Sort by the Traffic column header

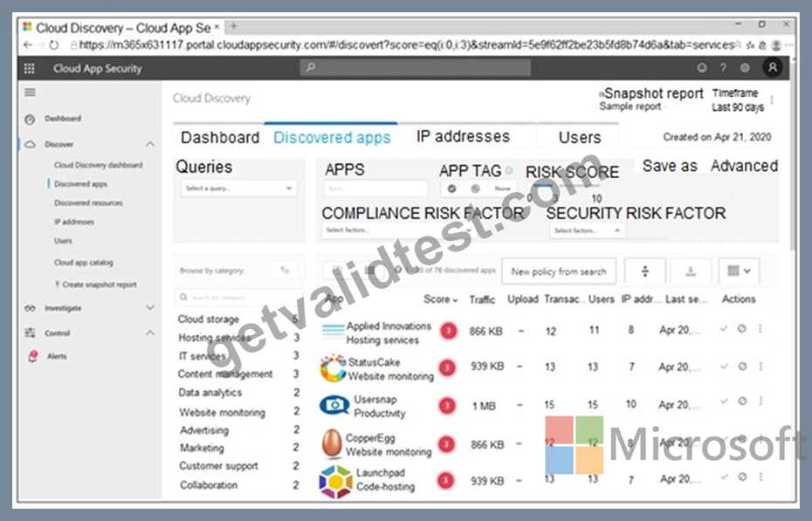point(482,299)
